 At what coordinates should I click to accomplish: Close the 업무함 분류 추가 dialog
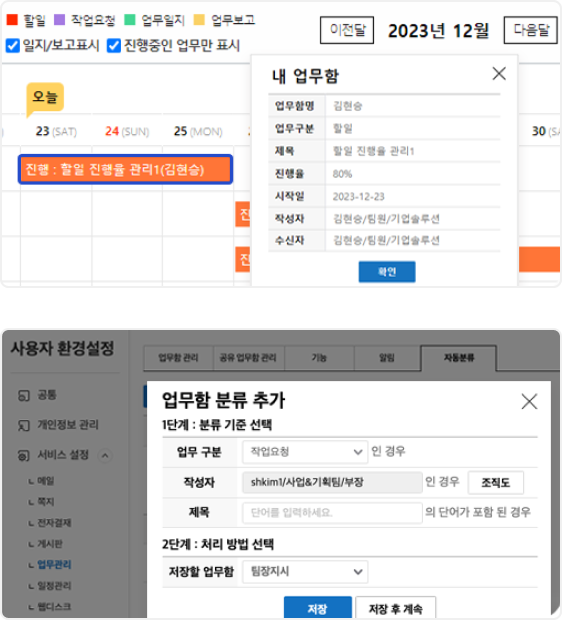click(529, 402)
